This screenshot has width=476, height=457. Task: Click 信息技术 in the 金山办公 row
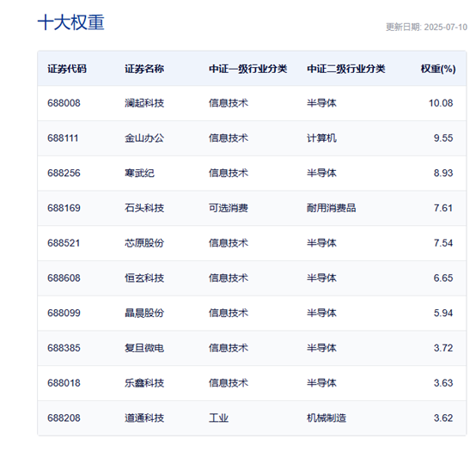coord(229,138)
